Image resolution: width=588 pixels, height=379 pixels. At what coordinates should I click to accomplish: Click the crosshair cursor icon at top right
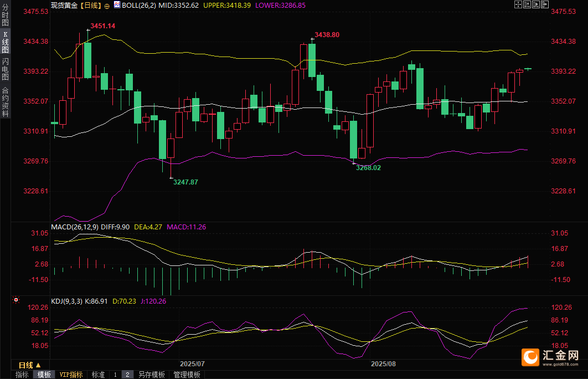coord(518,4)
